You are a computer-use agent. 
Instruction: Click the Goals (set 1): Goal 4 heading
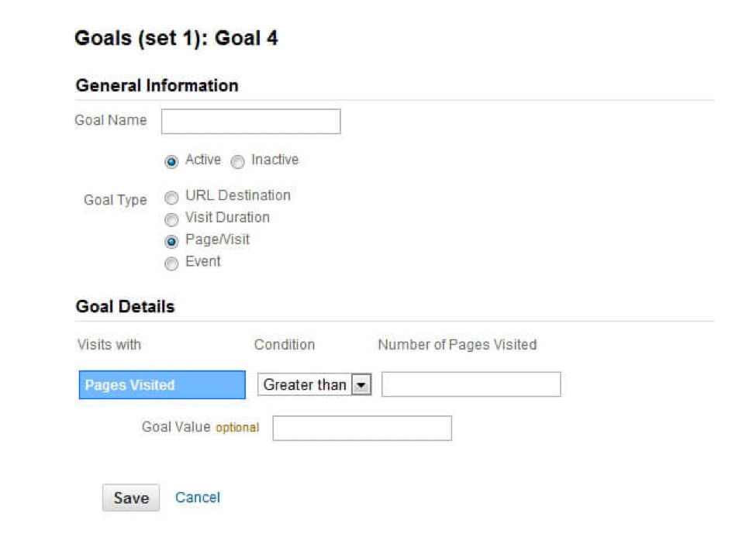[177, 38]
